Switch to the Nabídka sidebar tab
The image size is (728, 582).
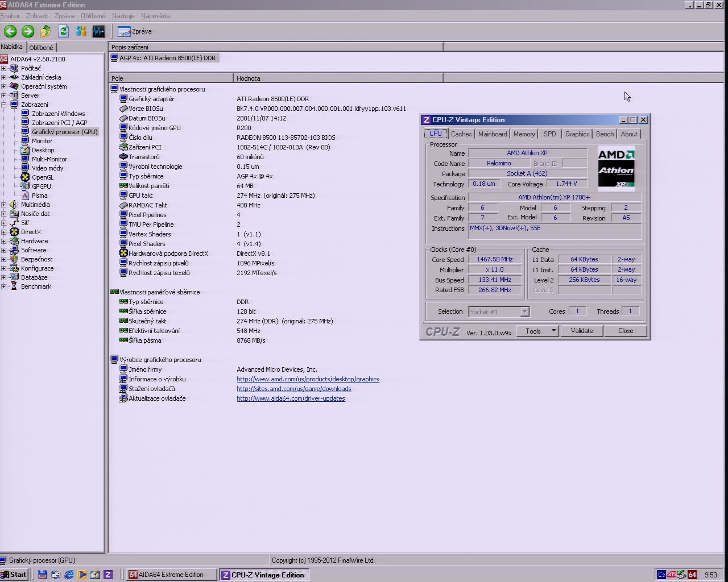coord(12,47)
